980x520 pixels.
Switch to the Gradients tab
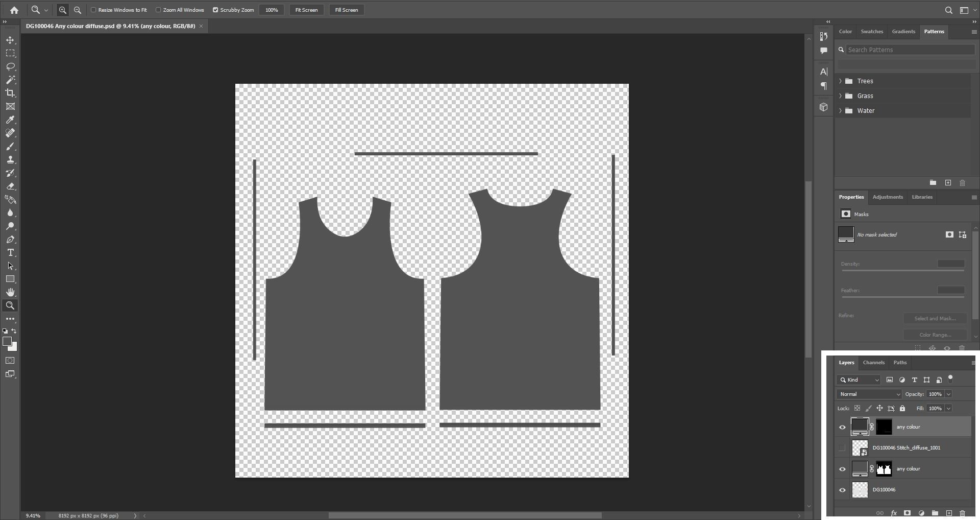[x=903, y=31]
